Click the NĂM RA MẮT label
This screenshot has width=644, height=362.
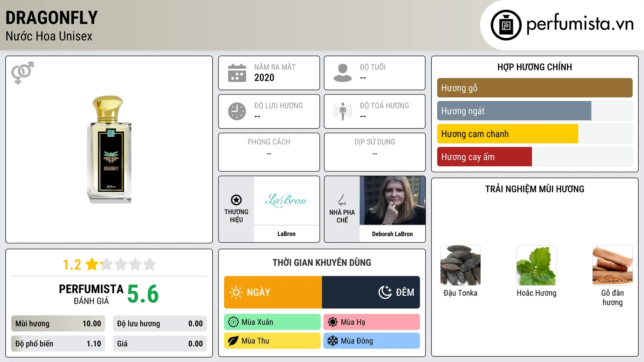click(275, 67)
